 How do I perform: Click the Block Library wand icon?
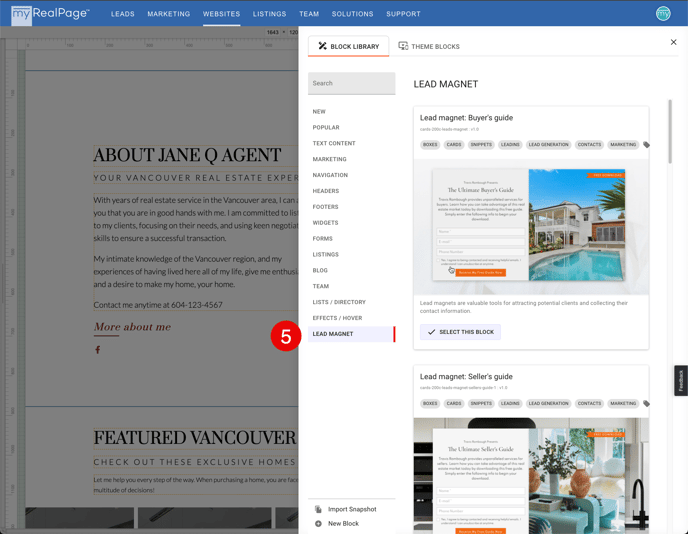point(322,46)
